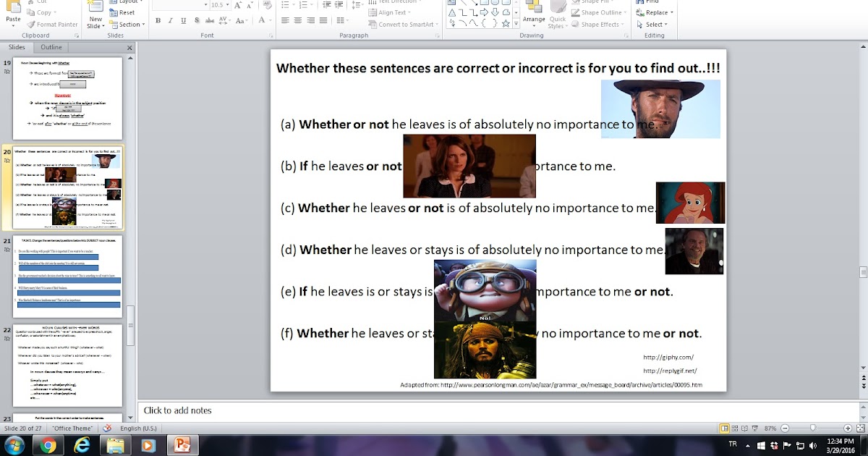Image resolution: width=868 pixels, height=456 pixels.
Task: Click the notes field
Action: [x=499, y=410]
